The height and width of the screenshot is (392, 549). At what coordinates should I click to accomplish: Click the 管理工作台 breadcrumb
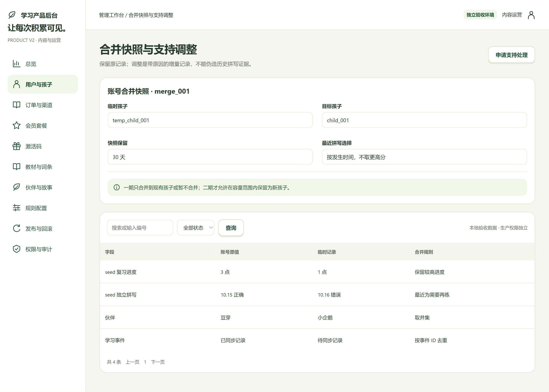point(111,15)
